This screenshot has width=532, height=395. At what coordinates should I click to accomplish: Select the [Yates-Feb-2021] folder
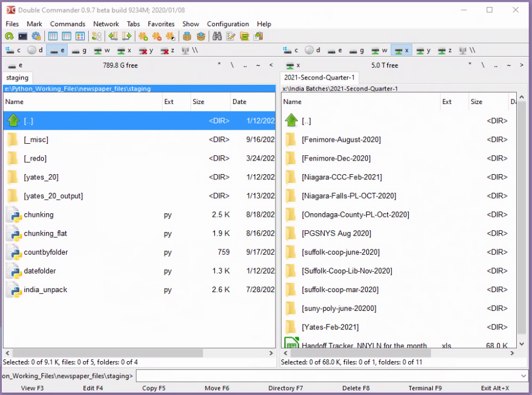pos(399,327)
